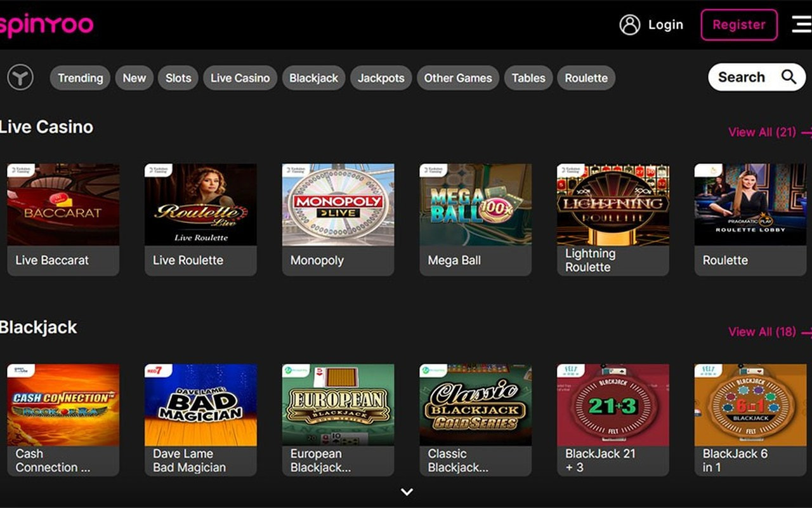
Task: Click the 'Classic Blackjack...' card title
Action: [458, 460]
